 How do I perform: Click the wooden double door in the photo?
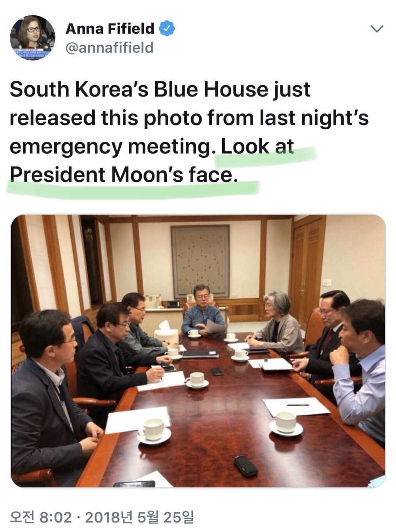pos(307,270)
